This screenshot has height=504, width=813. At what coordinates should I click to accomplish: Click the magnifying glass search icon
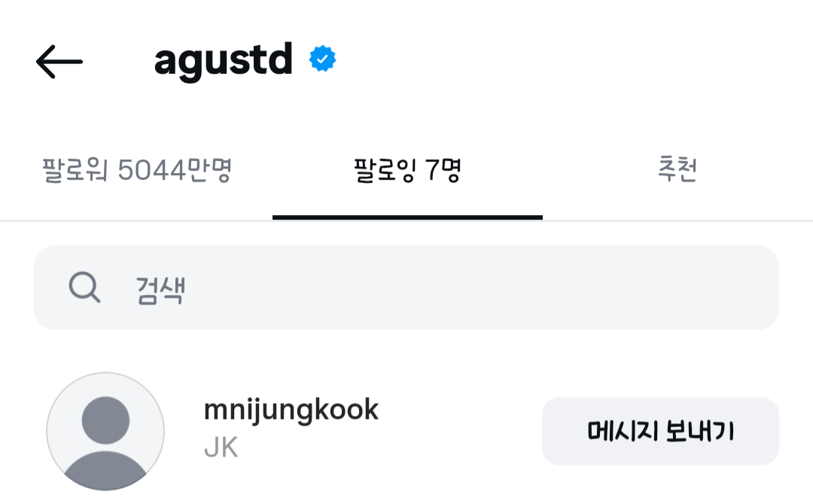84,287
